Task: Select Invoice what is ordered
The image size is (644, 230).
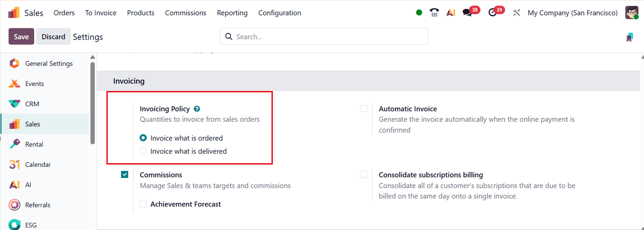Action: 143,138
